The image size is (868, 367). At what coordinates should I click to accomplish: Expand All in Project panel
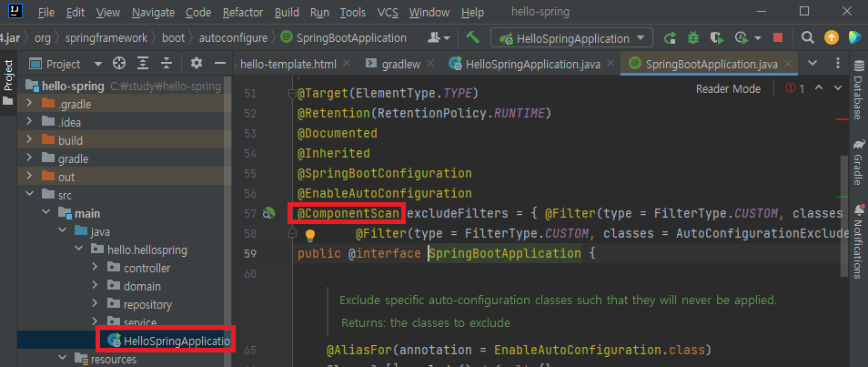click(143, 64)
